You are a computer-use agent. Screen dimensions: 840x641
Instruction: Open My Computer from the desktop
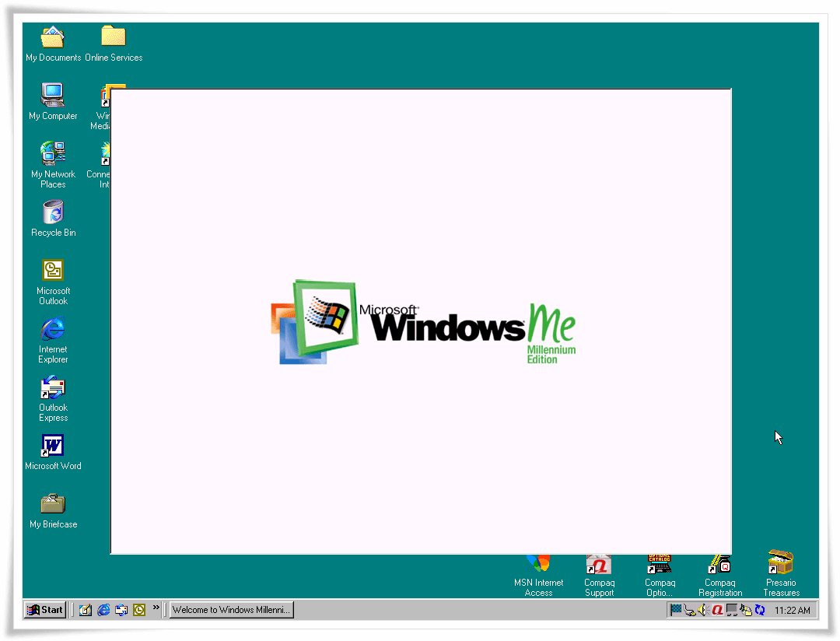(52, 95)
